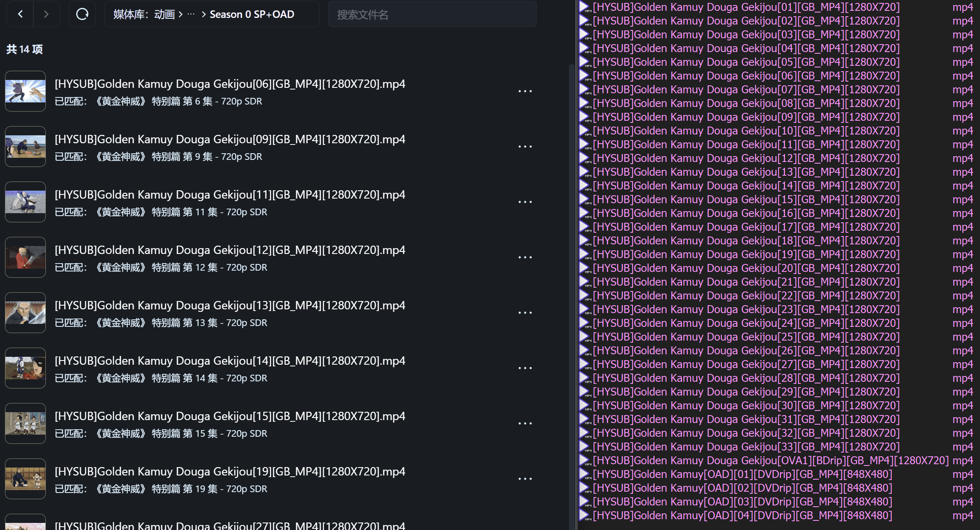This screenshot has height=530, width=980.
Task: Open more options for Gekijou[19] file
Action: click(525, 479)
